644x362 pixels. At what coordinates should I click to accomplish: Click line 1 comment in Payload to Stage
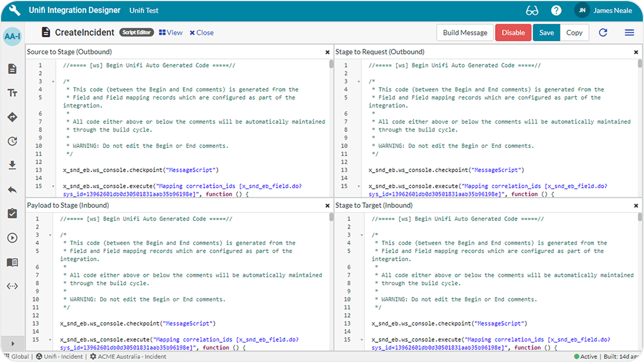click(x=146, y=219)
